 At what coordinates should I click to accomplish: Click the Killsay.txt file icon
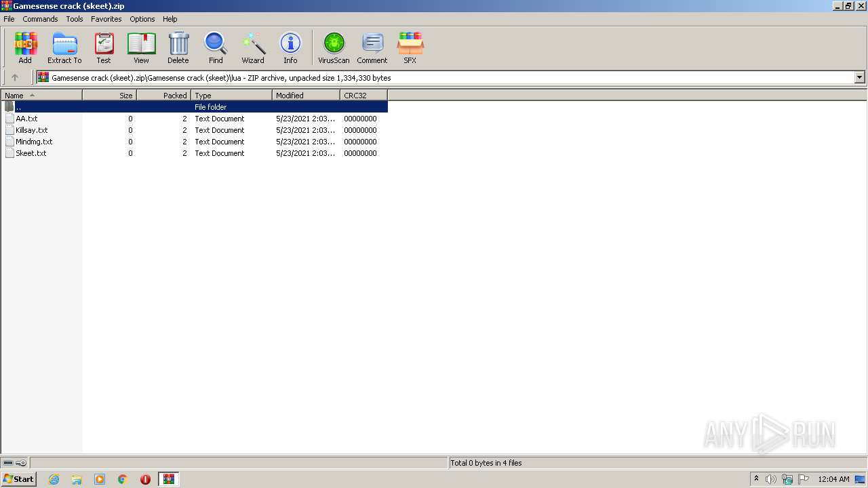pos(9,130)
